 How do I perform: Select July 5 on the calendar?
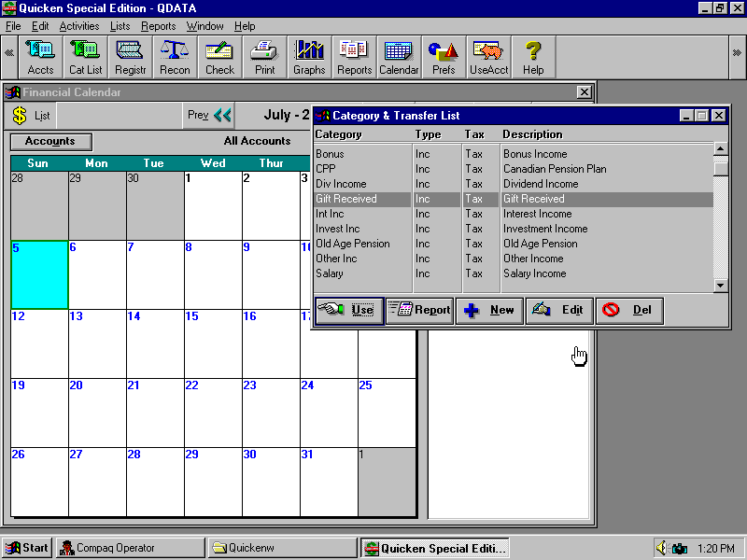click(x=39, y=274)
